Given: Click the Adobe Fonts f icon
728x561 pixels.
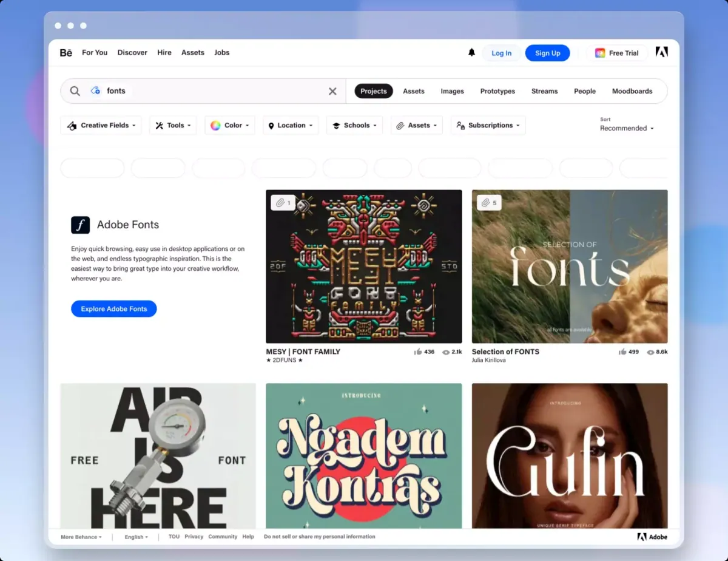Looking at the screenshot, I should [x=80, y=225].
